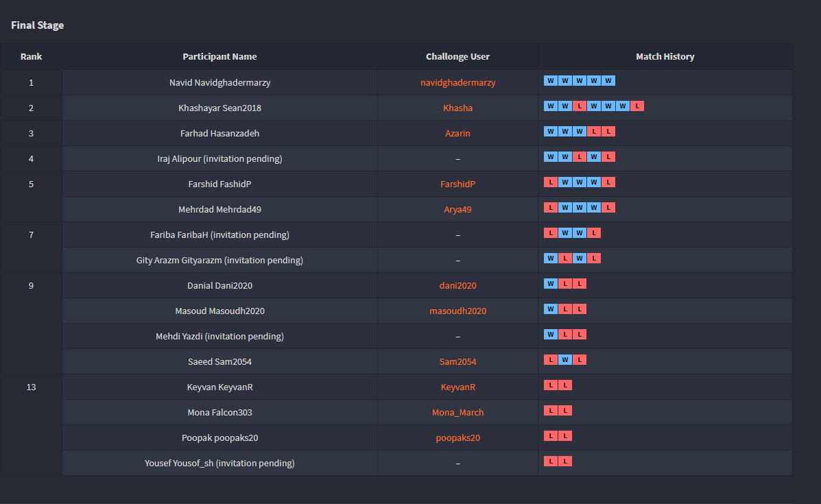Open the navidghadermarzy Challonge user link
This screenshot has height=504, width=821.
[x=457, y=82]
